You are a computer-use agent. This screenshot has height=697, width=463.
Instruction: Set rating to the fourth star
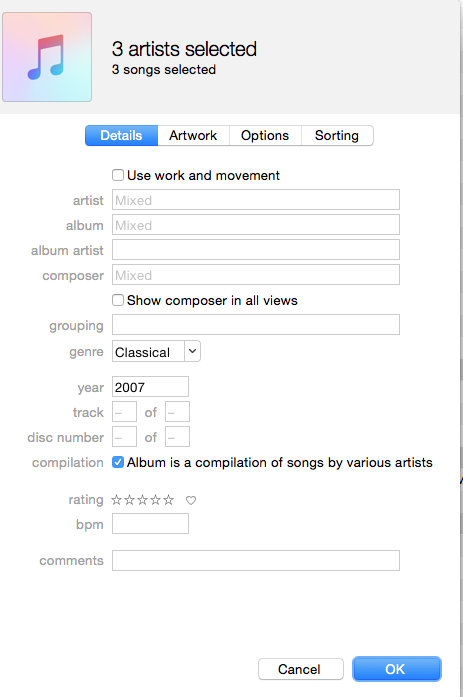click(x=156, y=500)
